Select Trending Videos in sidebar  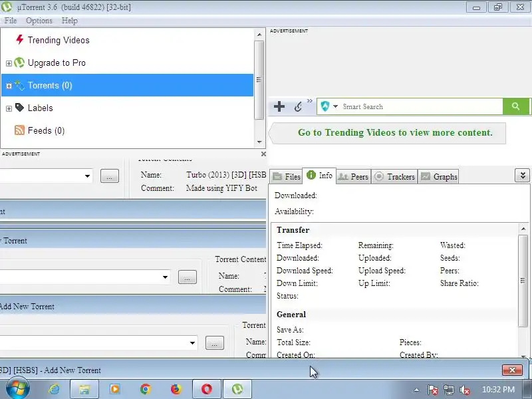(59, 40)
